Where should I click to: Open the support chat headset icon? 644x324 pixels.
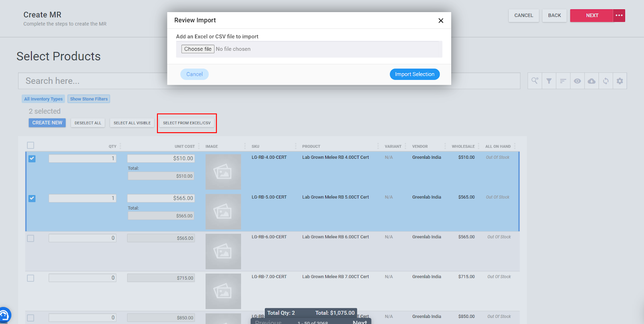4,315
